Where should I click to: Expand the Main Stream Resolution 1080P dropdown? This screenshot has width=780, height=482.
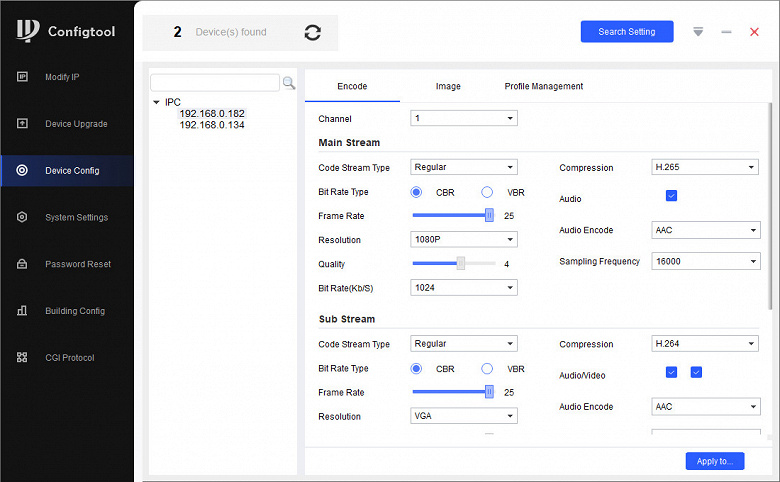[464, 240]
